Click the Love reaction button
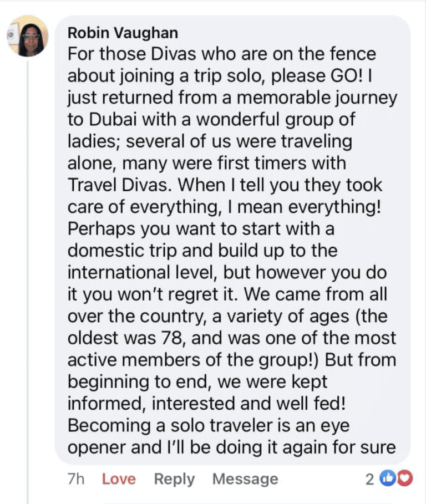 point(119,479)
